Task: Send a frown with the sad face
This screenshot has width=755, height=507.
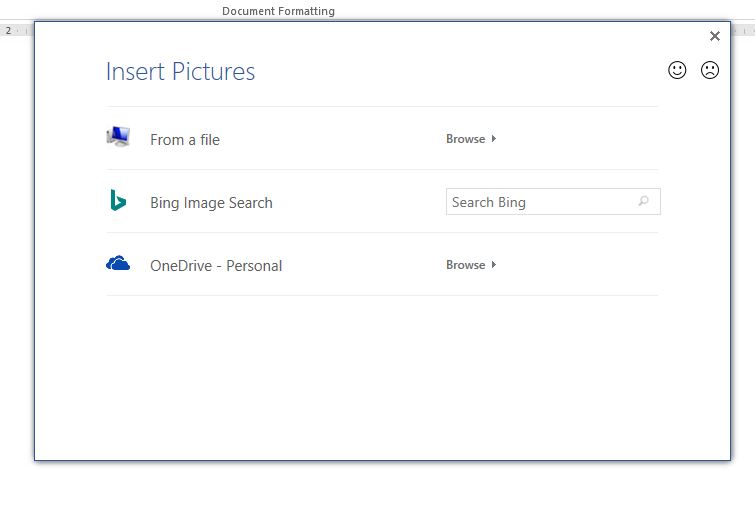Action: click(x=710, y=70)
